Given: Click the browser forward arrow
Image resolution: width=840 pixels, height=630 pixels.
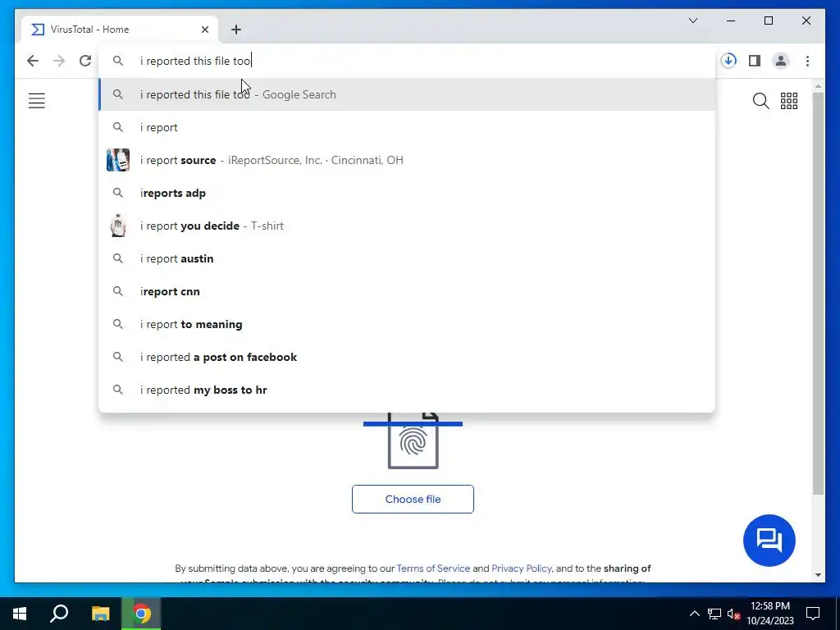Looking at the screenshot, I should pos(59,61).
